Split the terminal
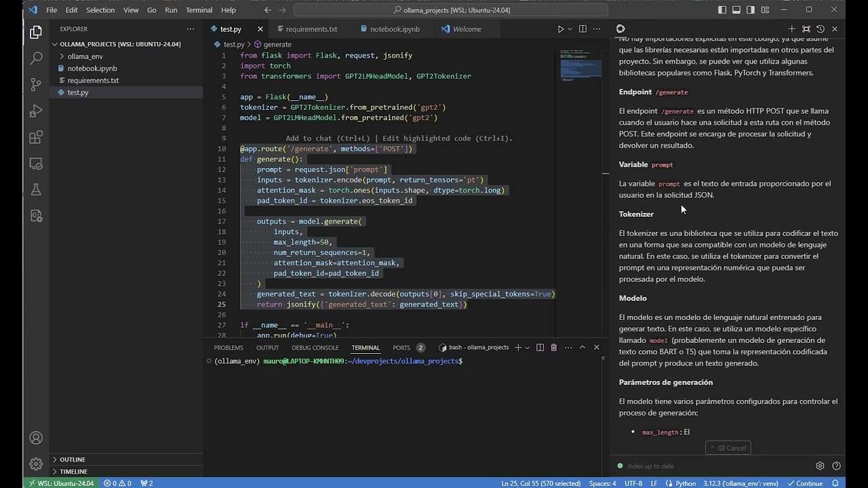868x488 pixels. (x=540, y=348)
